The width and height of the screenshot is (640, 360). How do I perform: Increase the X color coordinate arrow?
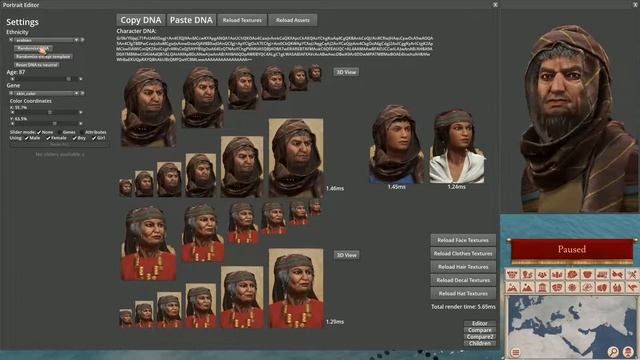(81, 112)
